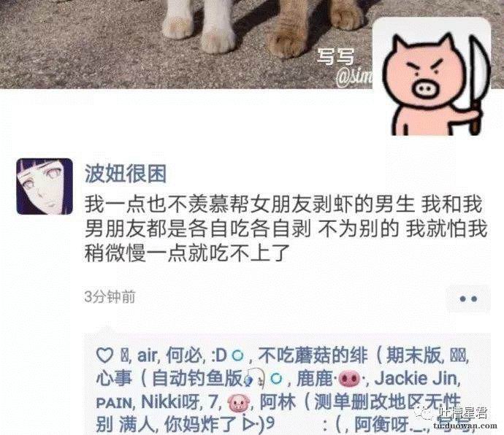Open profile of 波妞很困 username
The height and width of the screenshot is (435, 504).
point(126,174)
